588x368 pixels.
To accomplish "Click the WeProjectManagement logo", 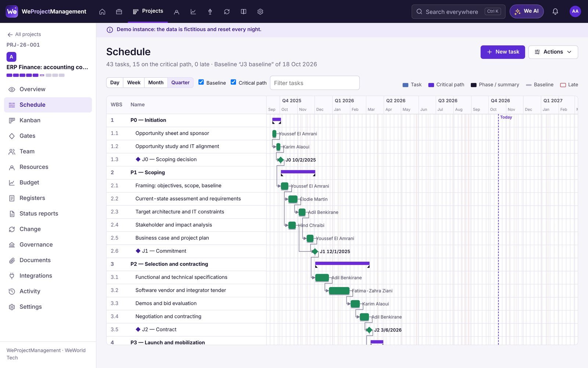I will point(46,11).
